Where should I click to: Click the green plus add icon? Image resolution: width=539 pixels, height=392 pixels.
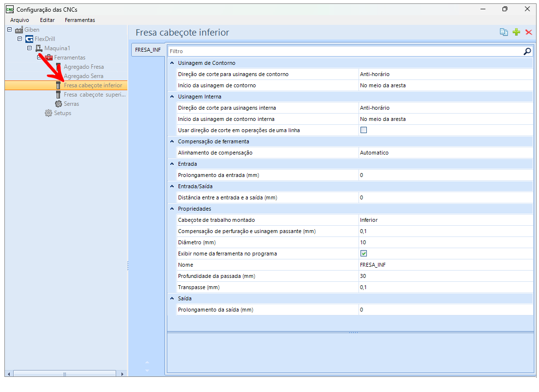pos(517,32)
